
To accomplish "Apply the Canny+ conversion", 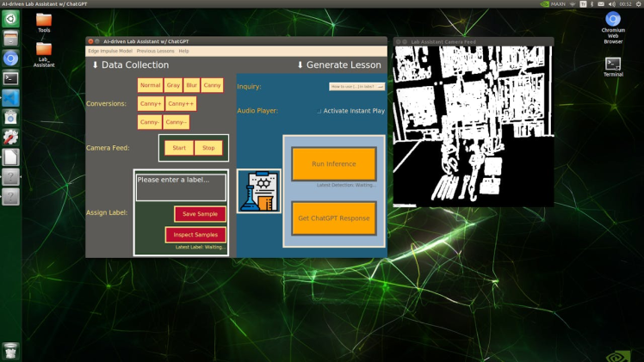I will pyautogui.click(x=151, y=104).
